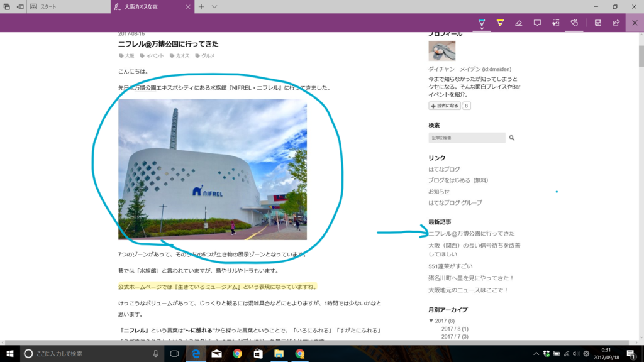Open the tabs you've set aside icon
The width and height of the screenshot is (644, 362).
tap(6, 6)
